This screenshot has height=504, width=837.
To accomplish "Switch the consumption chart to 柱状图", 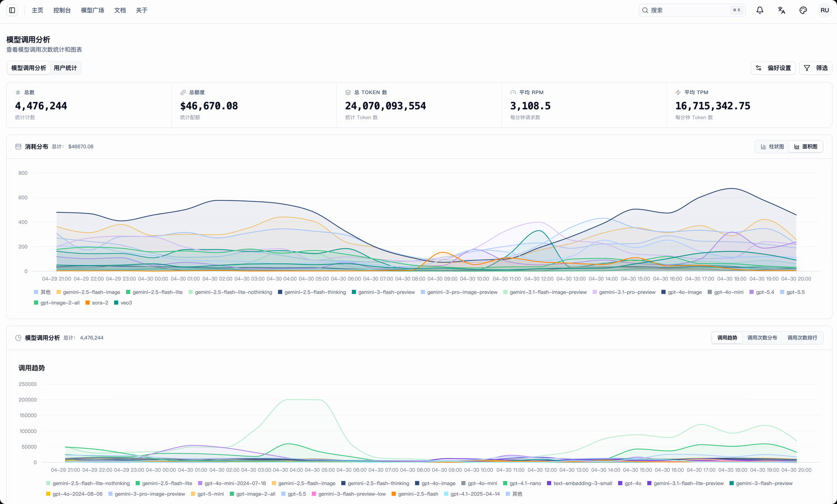I will (x=772, y=147).
